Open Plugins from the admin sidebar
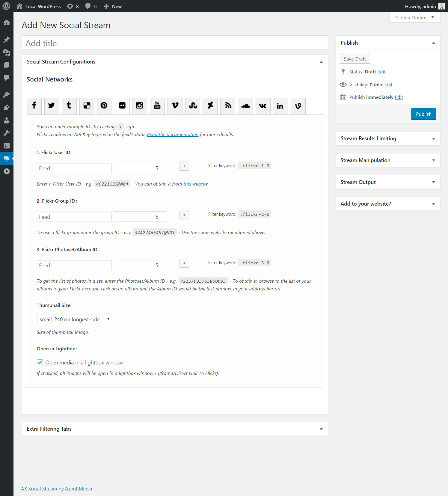 (7, 107)
